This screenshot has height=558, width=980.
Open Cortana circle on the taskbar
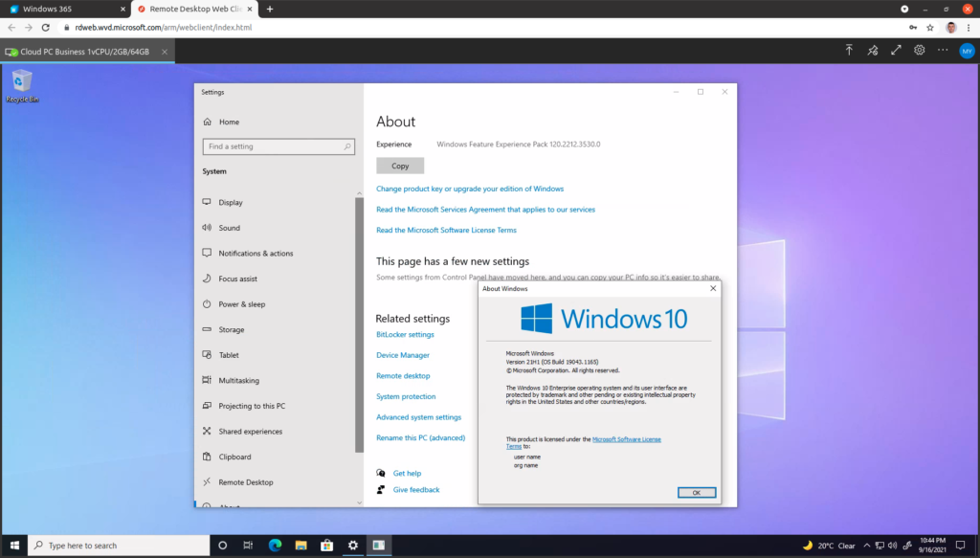(222, 545)
